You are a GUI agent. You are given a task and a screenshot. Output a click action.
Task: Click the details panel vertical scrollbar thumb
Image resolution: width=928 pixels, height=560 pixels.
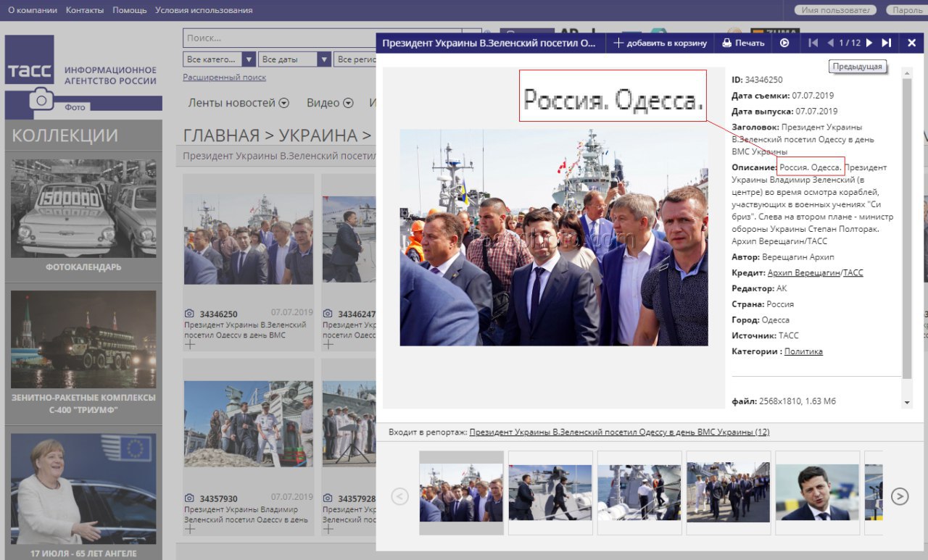(x=906, y=228)
